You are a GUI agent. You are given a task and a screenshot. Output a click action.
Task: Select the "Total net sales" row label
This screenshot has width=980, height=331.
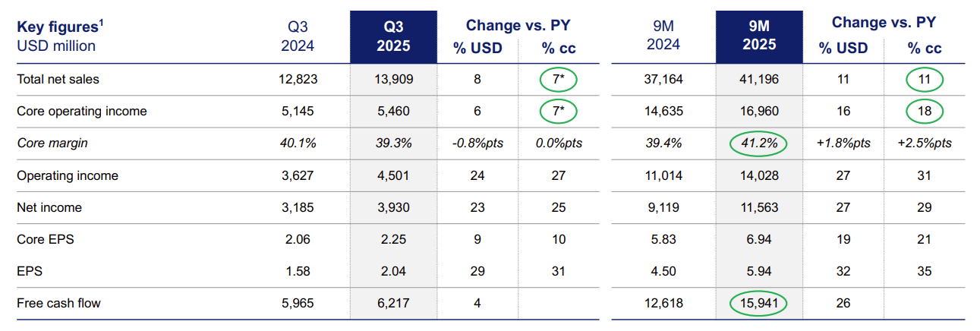click(x=58, y=79)
